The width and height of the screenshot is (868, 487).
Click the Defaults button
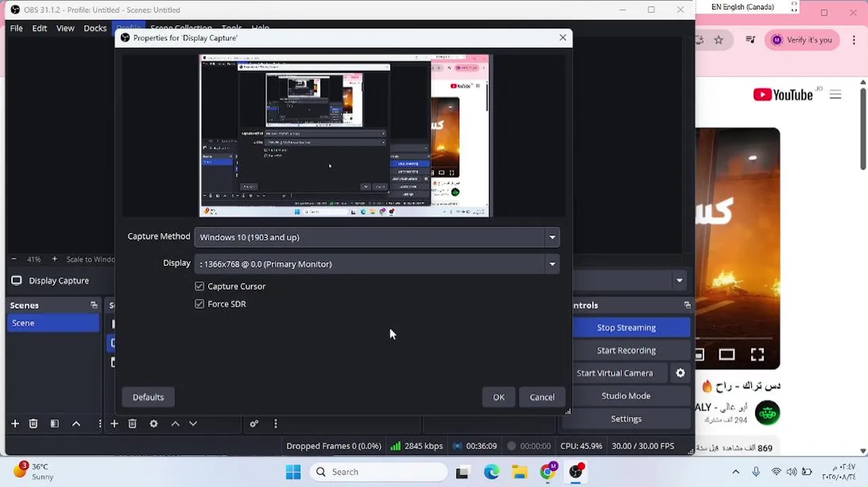coord(148,397)
